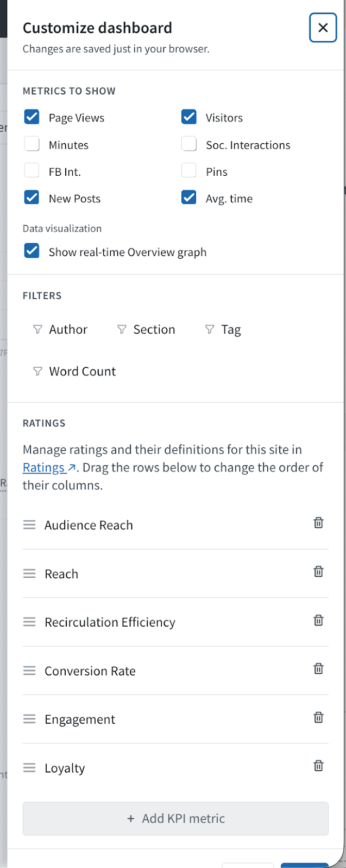Screen dimensions: 346x868
Task: Open the Section filter
Action: 146,329
